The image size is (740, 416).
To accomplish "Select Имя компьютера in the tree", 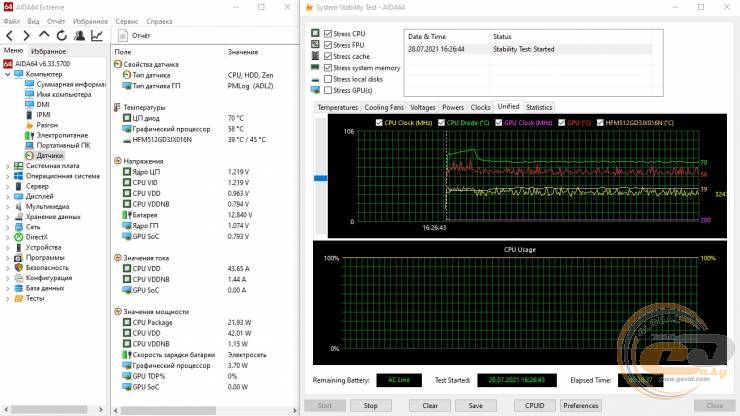I will (x=64, y=94).
